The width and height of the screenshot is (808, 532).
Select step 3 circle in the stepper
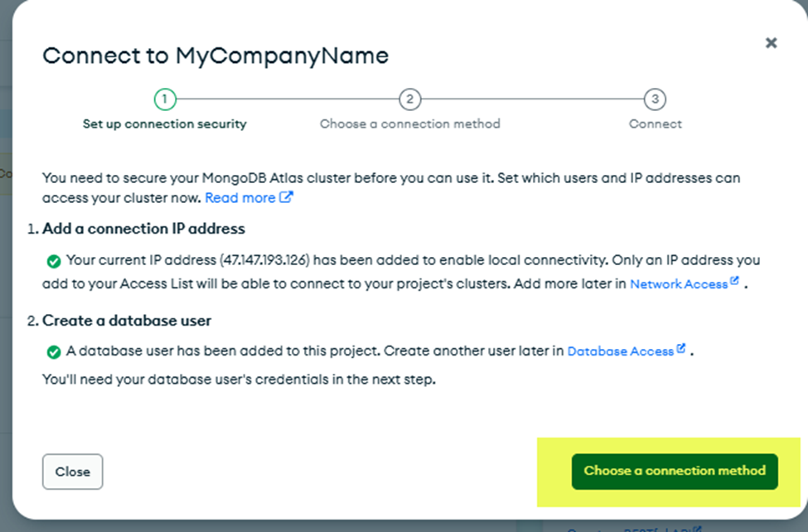coord(655,99)
